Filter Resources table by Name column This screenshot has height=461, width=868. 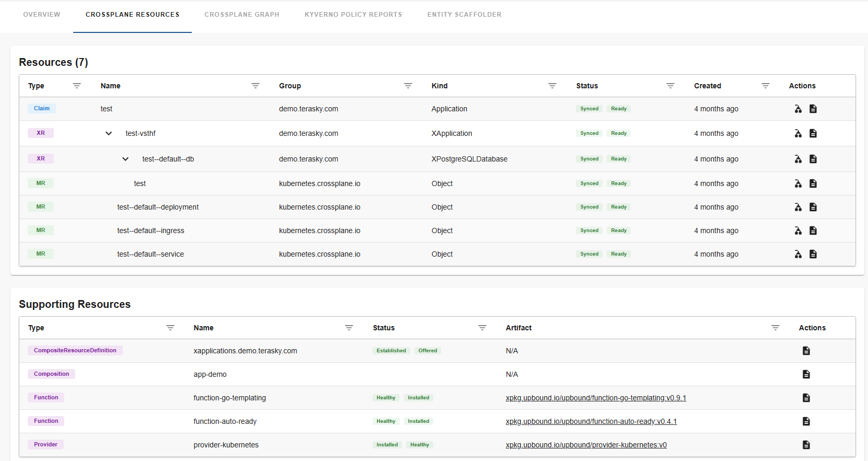tap(256, 86)
